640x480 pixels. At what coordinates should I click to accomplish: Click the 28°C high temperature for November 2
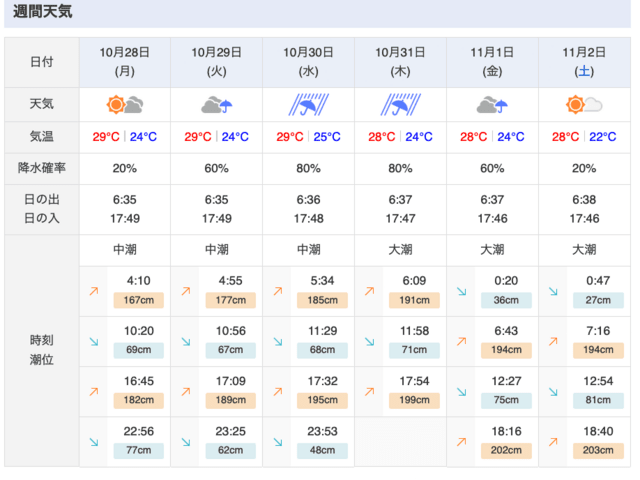(565, 137)
